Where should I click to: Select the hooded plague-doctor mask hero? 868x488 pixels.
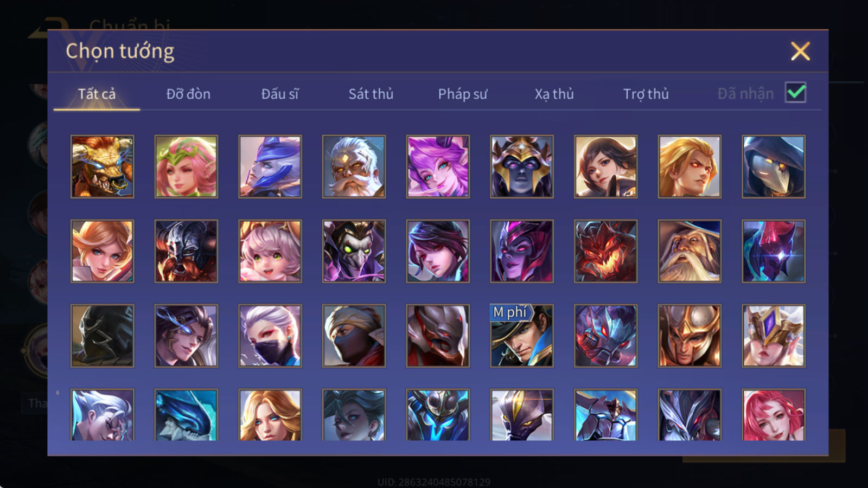[774, 166]
